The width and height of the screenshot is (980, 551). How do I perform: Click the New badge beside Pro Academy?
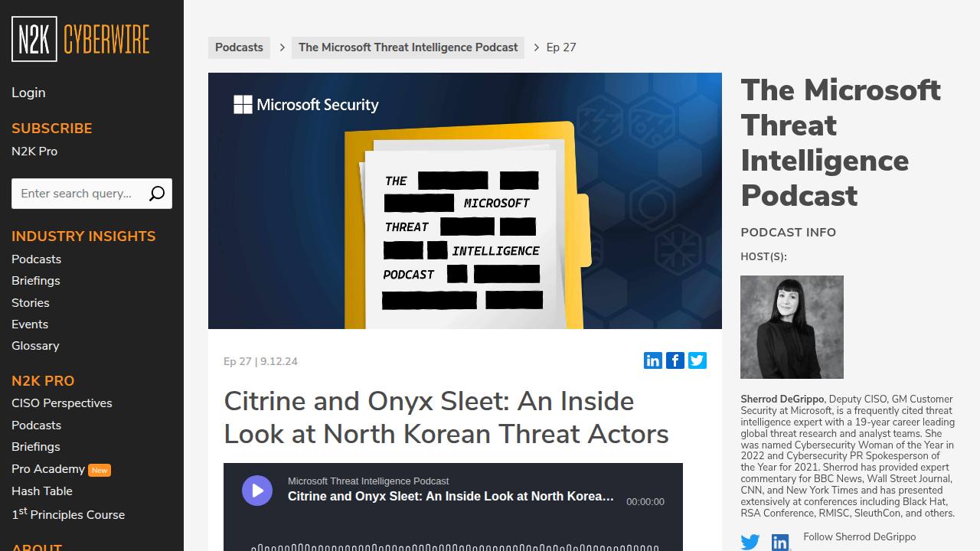click(x=100, y=470)
